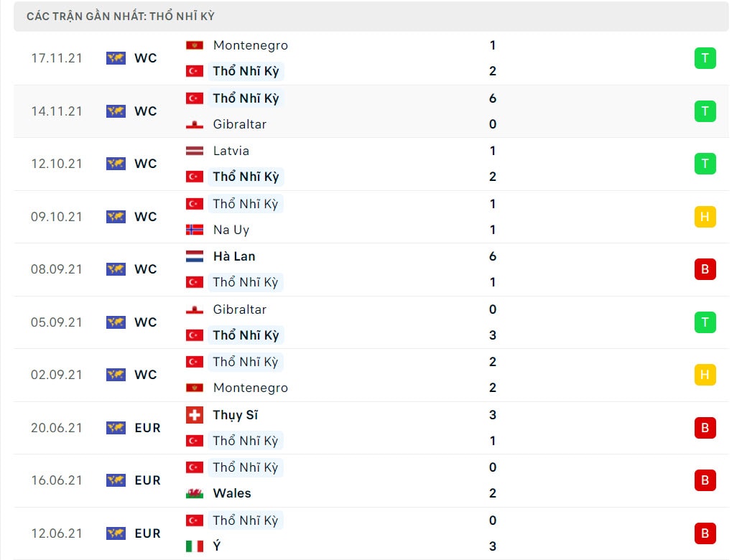The height and width of the screenshot is (560, 742).
Task: Click the header Các trận gần nhất: Thổ Nhĩ Kỳ
Action: (x=120, y=17)
